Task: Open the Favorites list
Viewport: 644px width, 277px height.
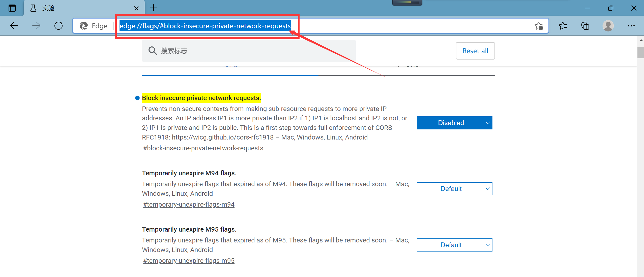Action: (x=563, y=26)
